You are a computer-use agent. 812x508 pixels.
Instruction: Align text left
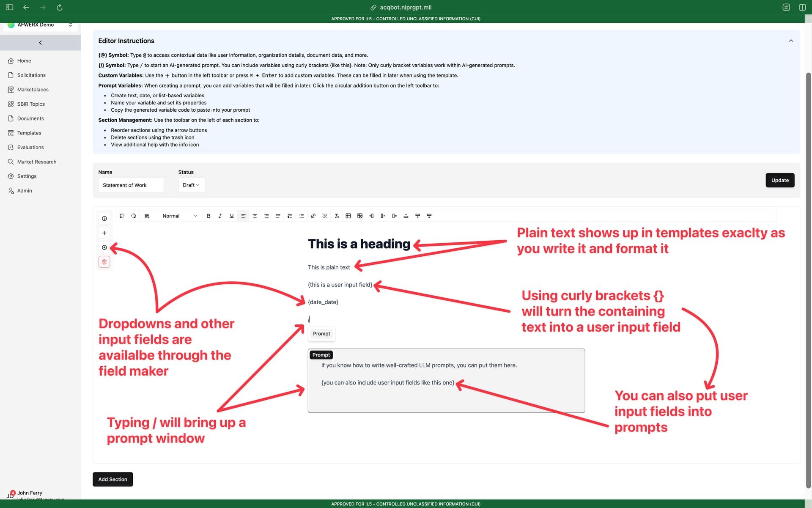[243, 216]
